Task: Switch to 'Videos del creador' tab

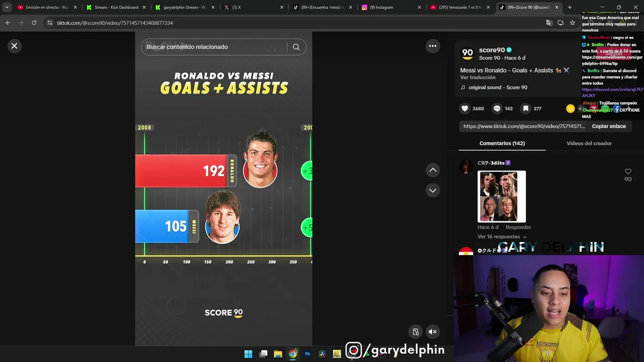Action: [589, 143]
